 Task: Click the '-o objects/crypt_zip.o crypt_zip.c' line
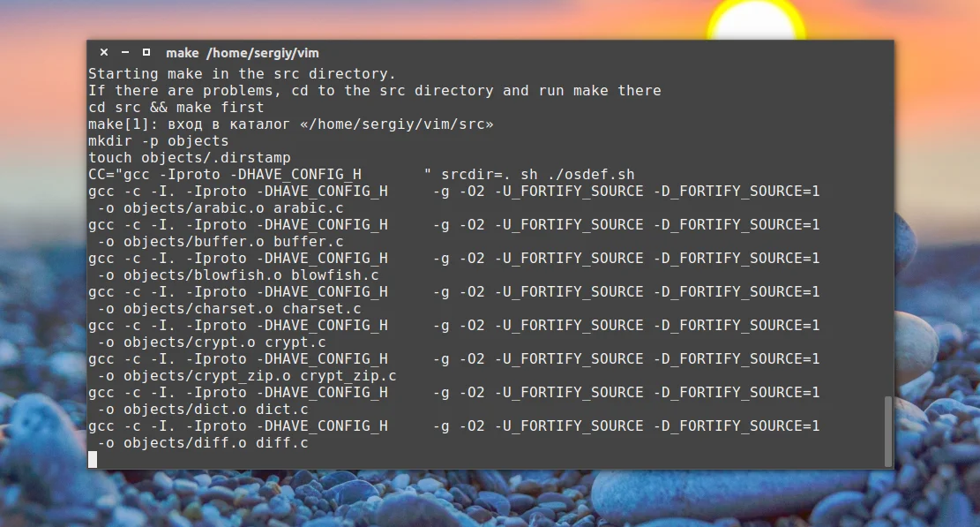[x=247, y=376]
